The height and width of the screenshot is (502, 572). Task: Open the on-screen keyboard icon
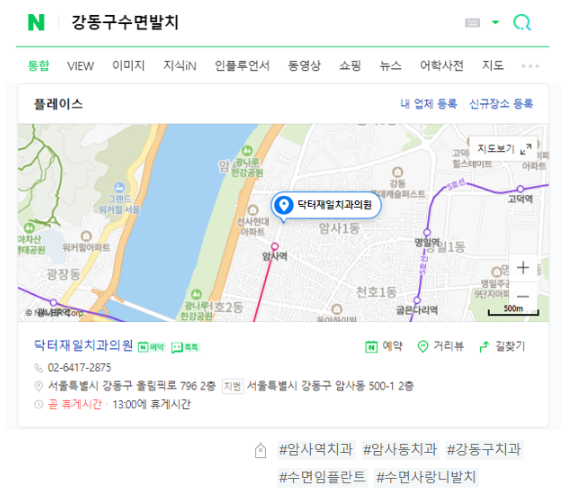click(x=472, y=23)
